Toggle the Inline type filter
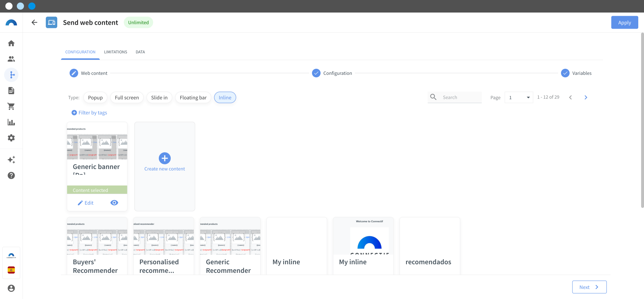Image resolution: width=644 pixels, height=299 pixels. pos(225,97)
